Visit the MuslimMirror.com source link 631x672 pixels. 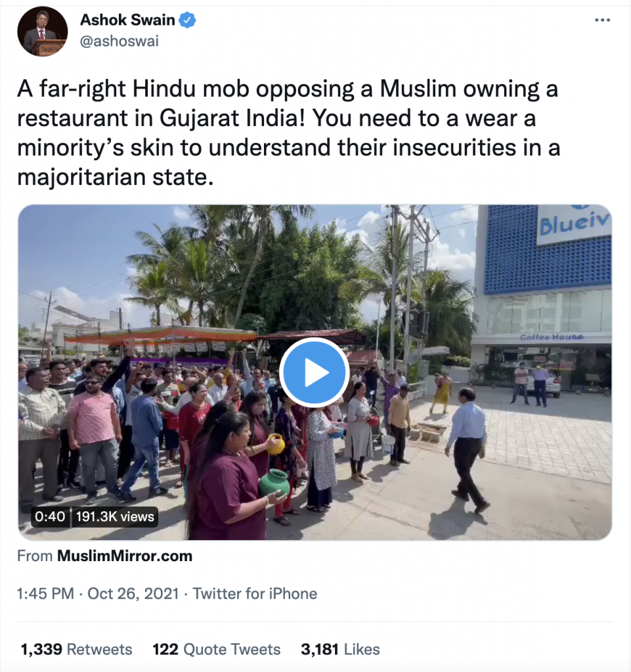[x=125, y=556]
